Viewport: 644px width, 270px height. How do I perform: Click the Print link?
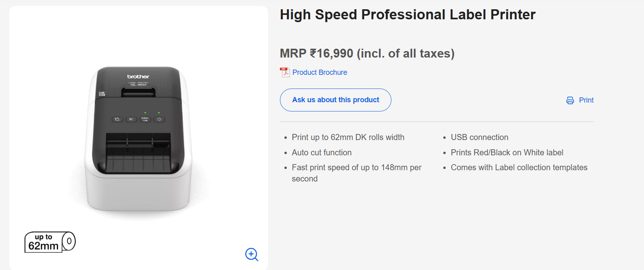(x=586, y=100)
